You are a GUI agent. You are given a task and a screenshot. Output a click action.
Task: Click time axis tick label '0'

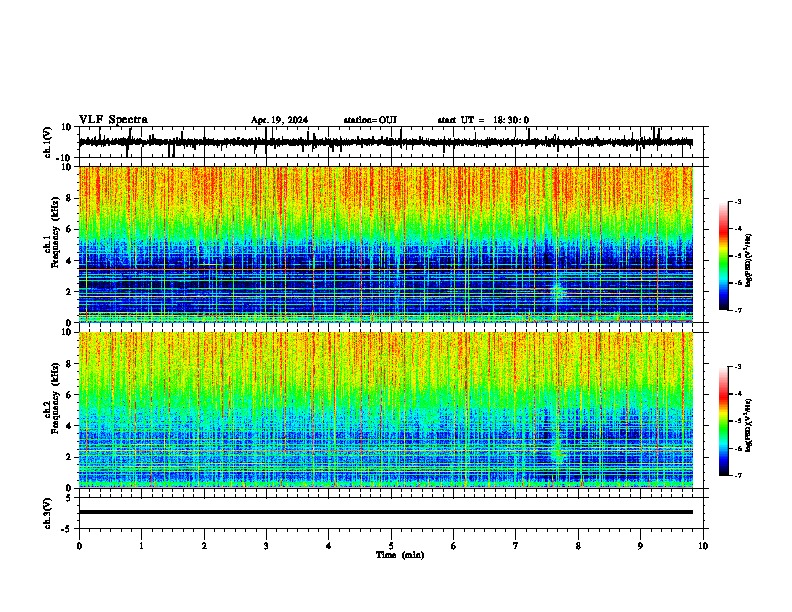coord(79,546)
